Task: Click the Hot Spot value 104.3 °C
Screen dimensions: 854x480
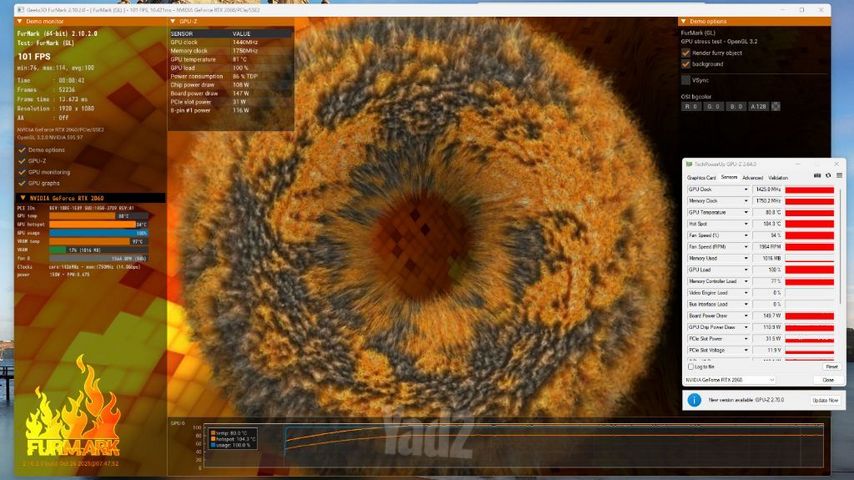Action: (768, 224)
